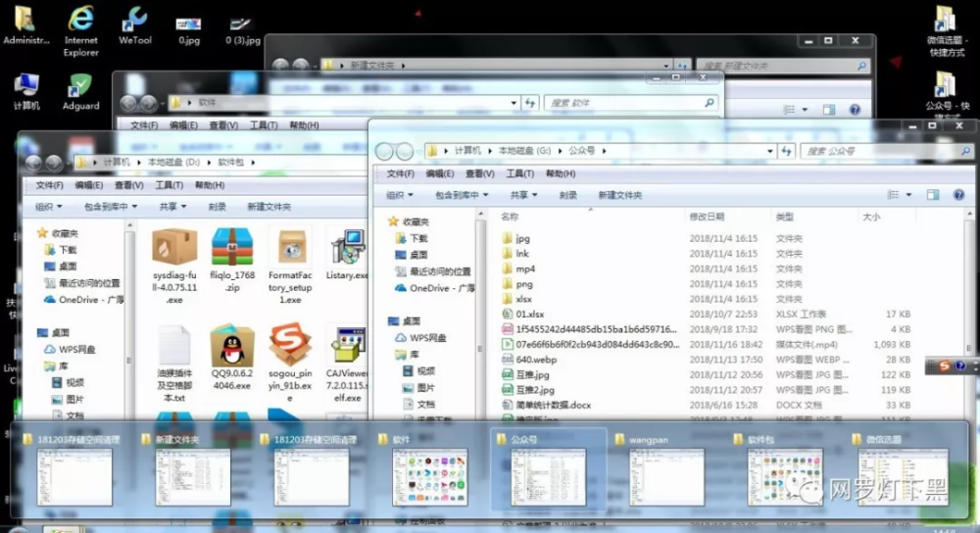Click 新建文件夹 button in 软件包 window
Image resolution: width=980 pixels, height=533 pixels.
269,206
